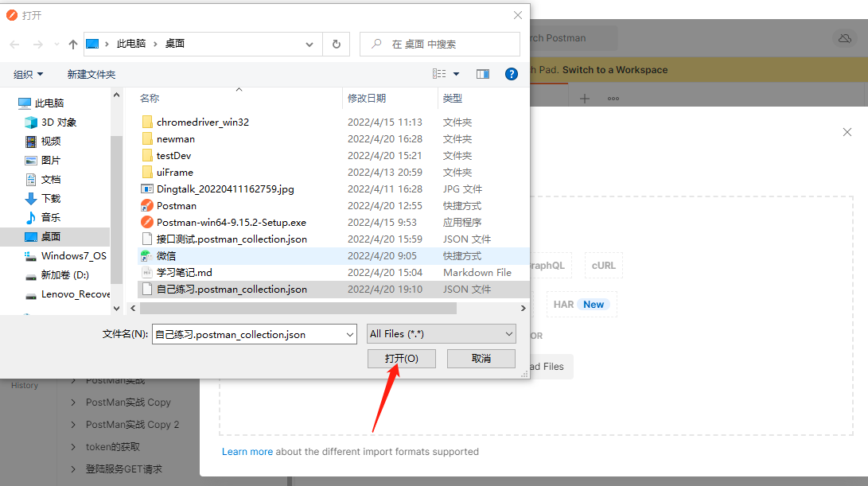Select HAR New import option in Postman

click(582, 305)
